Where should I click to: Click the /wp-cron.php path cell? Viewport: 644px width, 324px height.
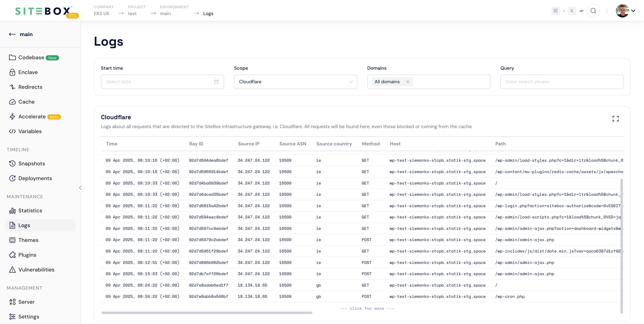[510, 297]
